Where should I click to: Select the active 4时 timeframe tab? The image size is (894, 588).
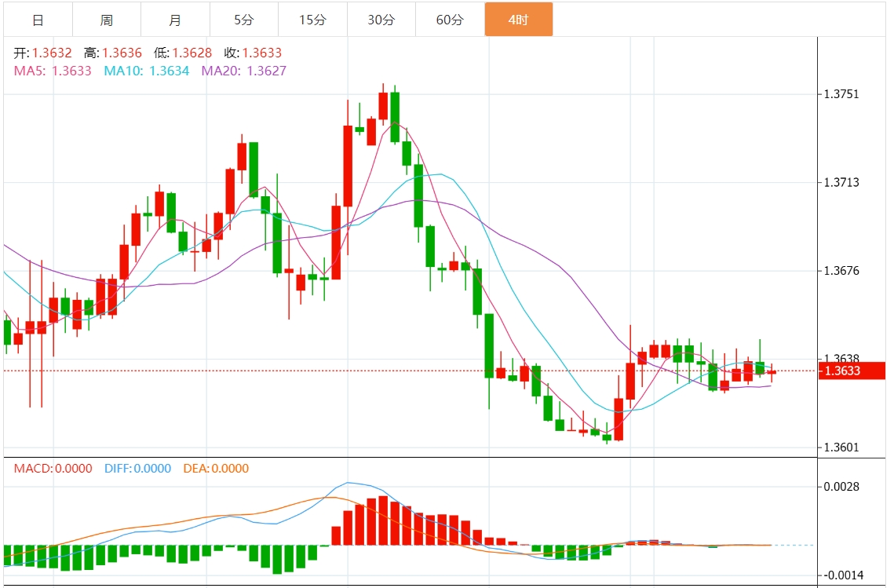(519, 20)
